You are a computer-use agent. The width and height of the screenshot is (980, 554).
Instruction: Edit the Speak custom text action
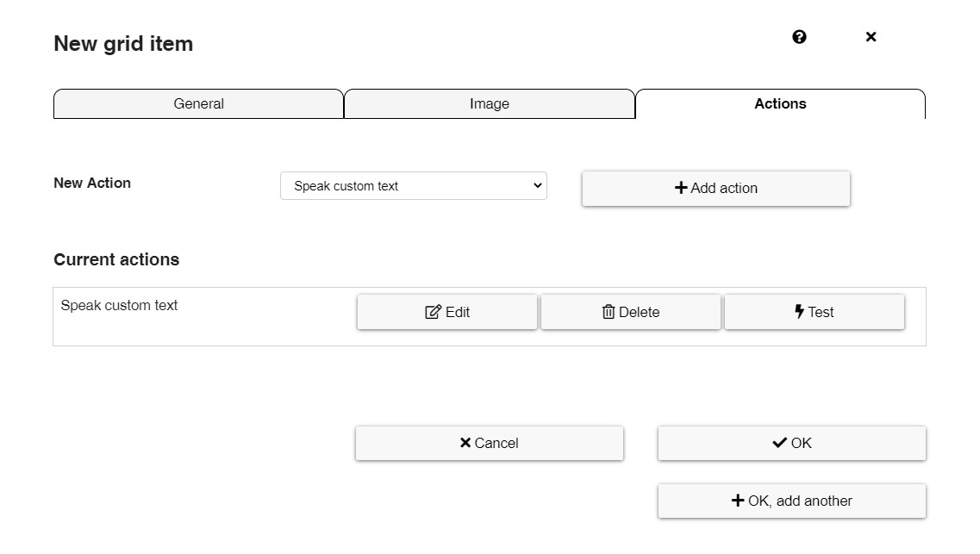[x=446, y=312]
